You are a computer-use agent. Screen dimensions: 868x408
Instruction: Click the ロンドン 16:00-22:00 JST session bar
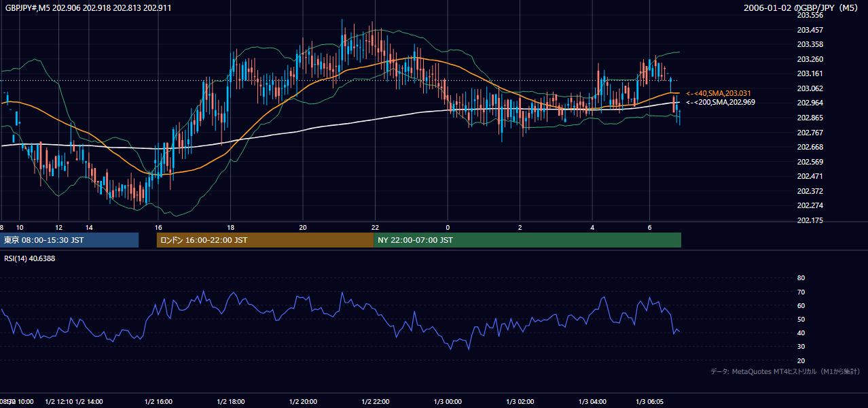(x=265, y=240)
